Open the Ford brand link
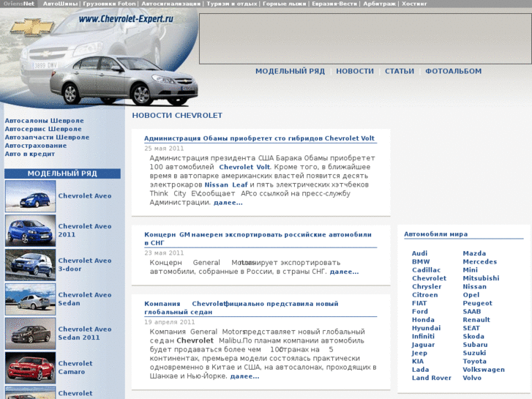 pyautogui.click(x=420, y=311)
